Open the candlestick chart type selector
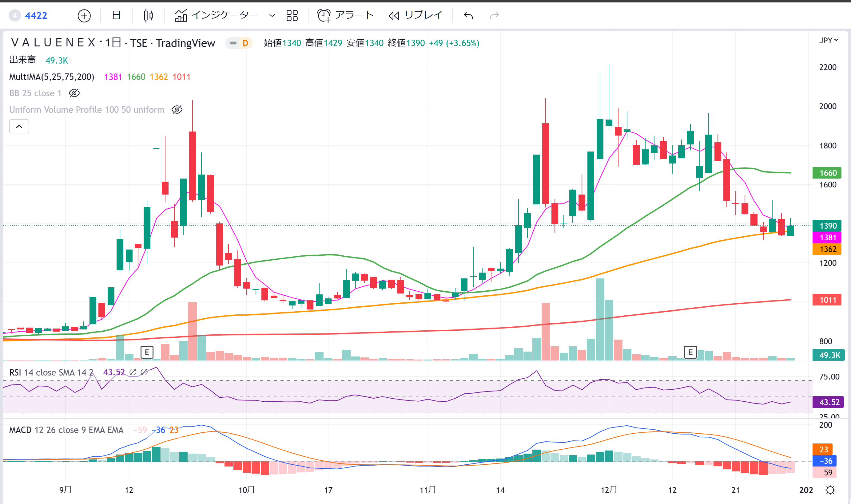 click(x=148, y=16)
